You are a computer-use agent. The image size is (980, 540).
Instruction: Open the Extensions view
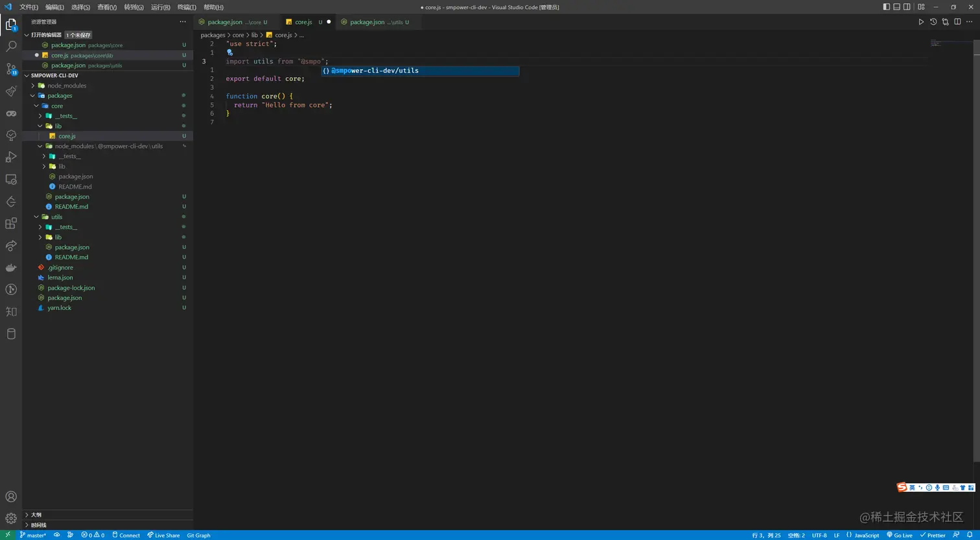point(10,223)
